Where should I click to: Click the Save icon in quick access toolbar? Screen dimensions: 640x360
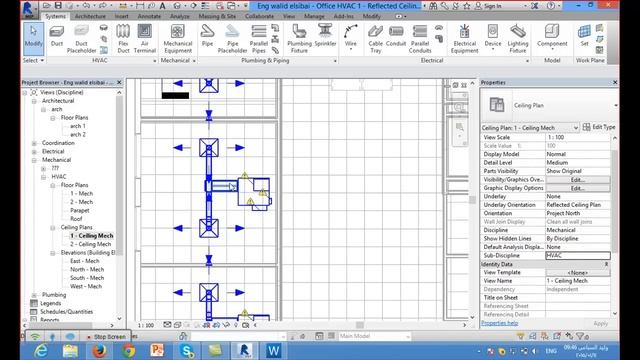(58, 6)
